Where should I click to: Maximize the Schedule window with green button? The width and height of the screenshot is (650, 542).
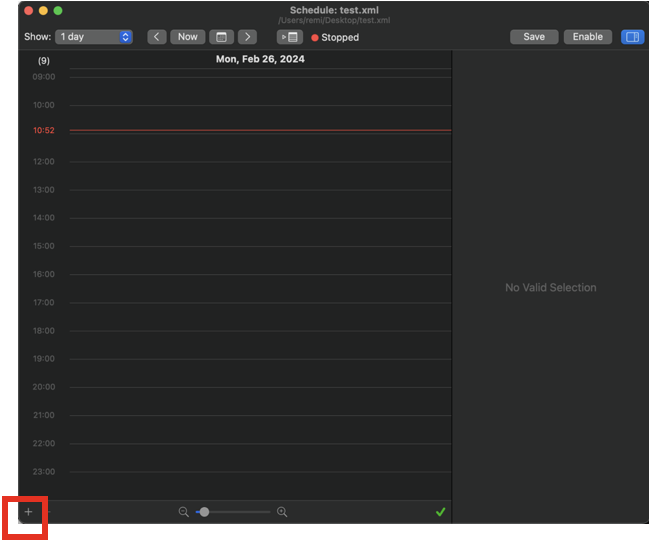point(58,10)
